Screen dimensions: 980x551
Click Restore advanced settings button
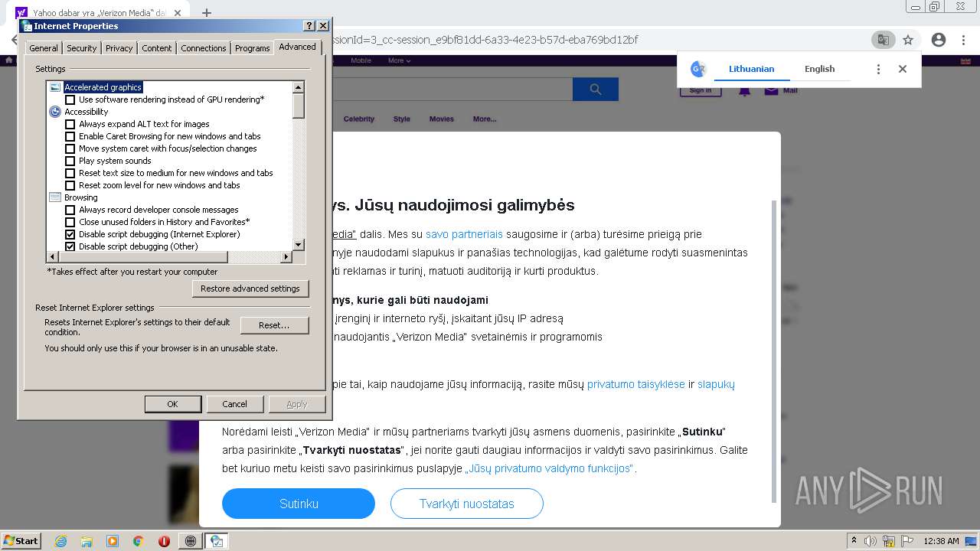250,289
